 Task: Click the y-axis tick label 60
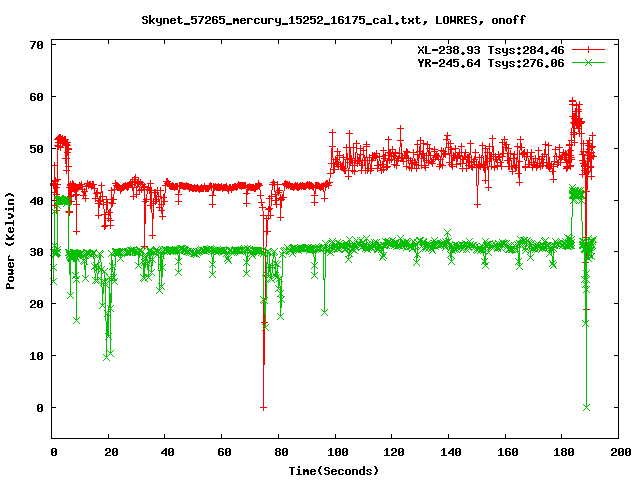pyautogui.click(x=37, y=97)
